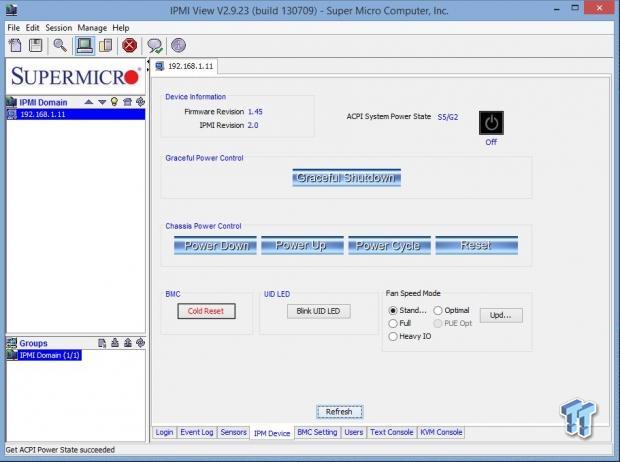Click the house icon in IPMI Domain header
Viewport: 620px width, 462px height.
tap(127, 102)
